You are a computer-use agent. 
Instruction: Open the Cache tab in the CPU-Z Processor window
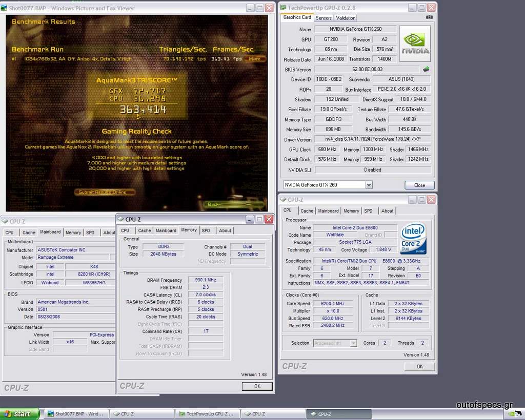coord(307,211)
